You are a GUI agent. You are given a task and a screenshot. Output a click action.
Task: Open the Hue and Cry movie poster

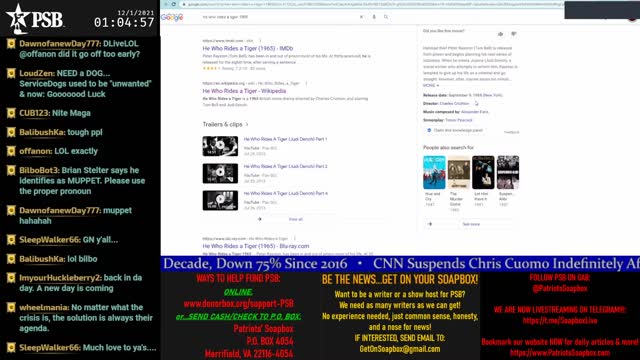(434, 172)
